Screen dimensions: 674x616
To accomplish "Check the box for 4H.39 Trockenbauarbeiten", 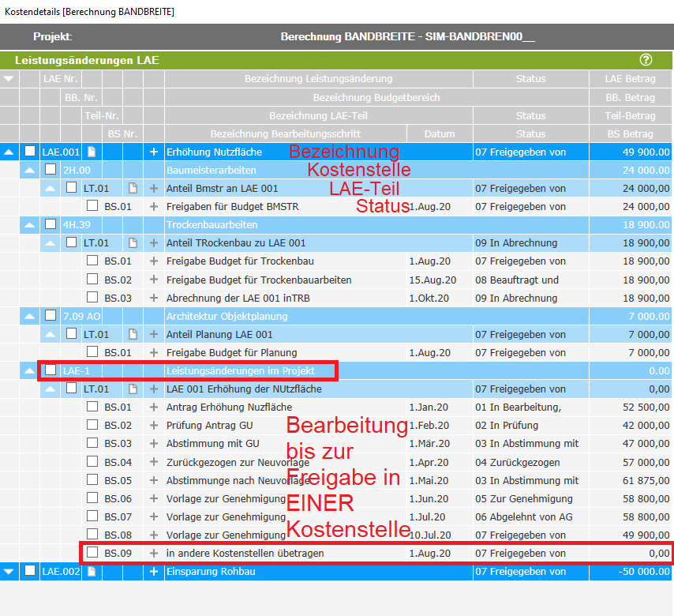I will tap(51, 224).
